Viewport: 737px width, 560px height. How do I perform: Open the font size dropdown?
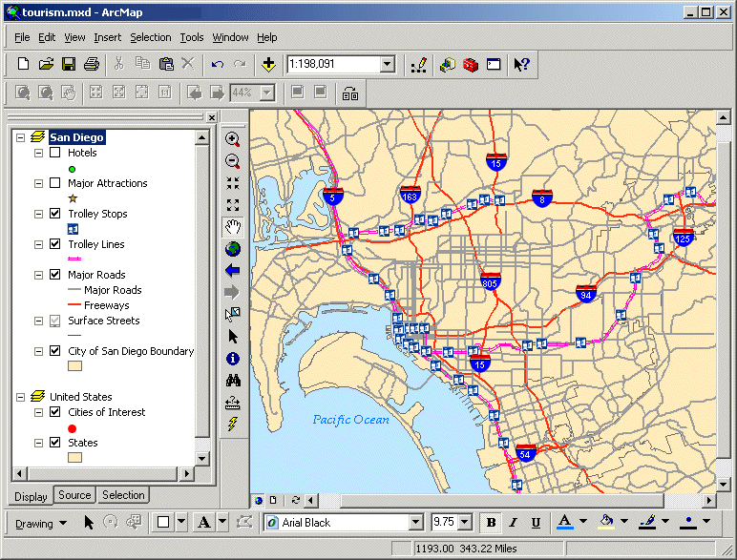point(464,522)
